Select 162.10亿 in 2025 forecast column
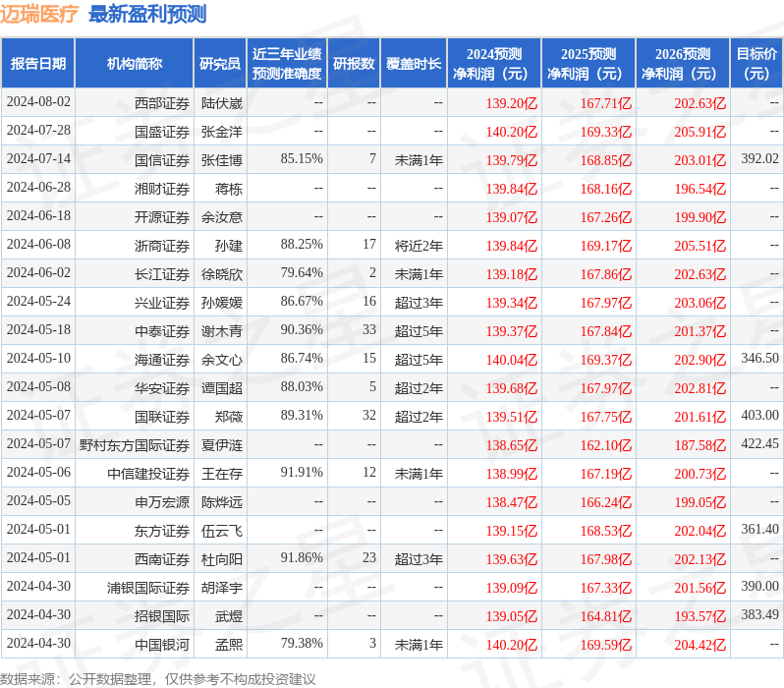 coord(606,445)
